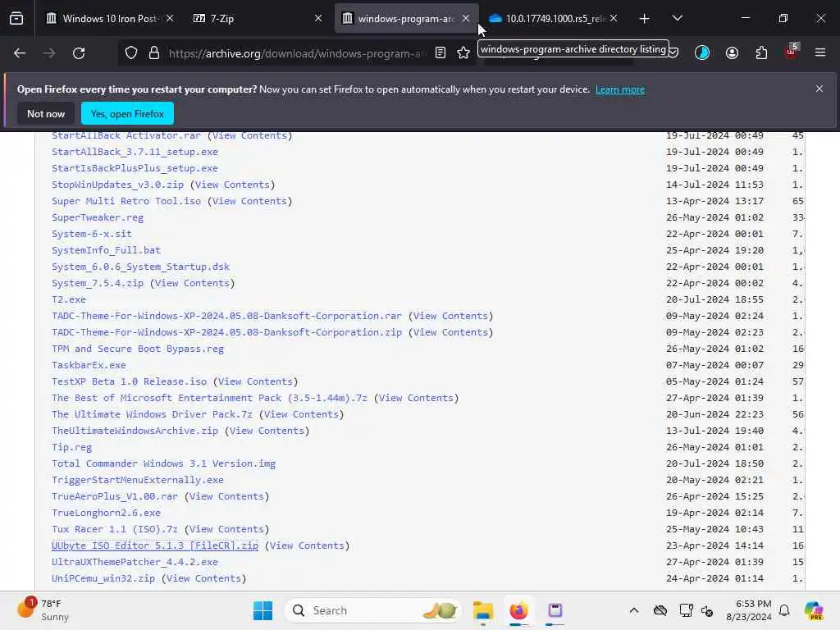The width and height of the screenshot is (840, 630).
Task: Click the Firefox View icon
Action: [16, 19]
